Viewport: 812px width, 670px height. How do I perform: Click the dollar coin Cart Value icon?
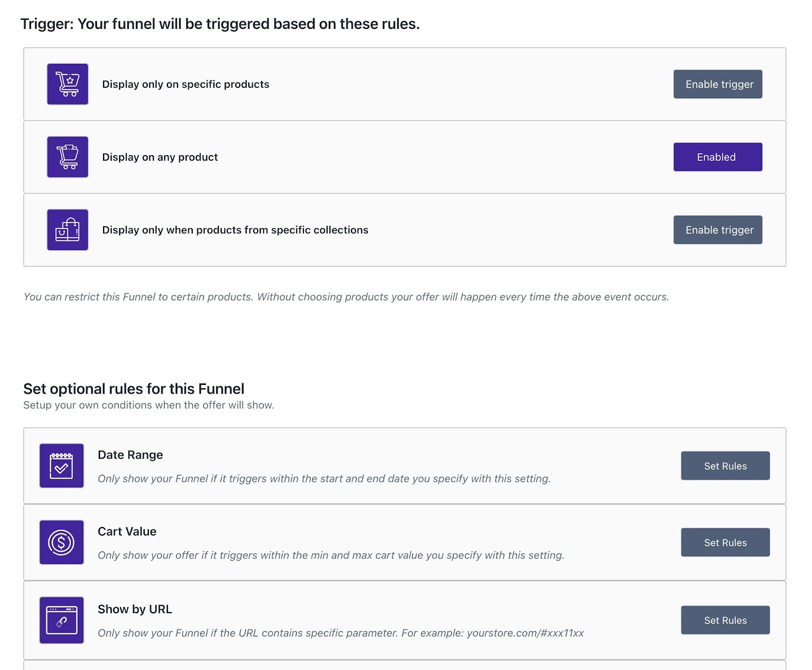[61, 542]
